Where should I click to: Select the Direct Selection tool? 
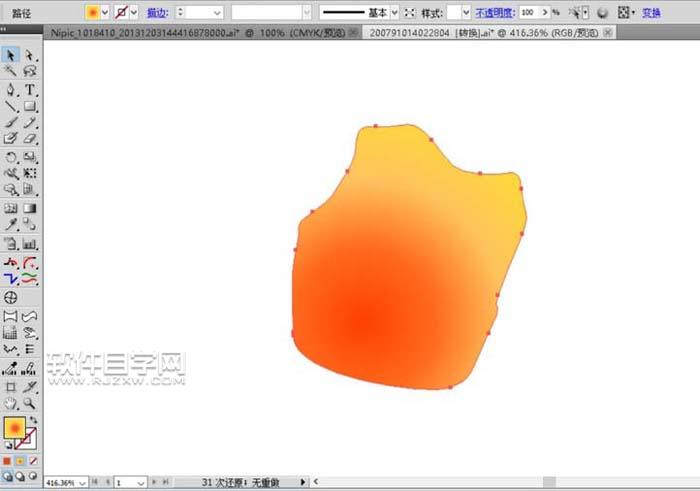[x=29, y=55]
